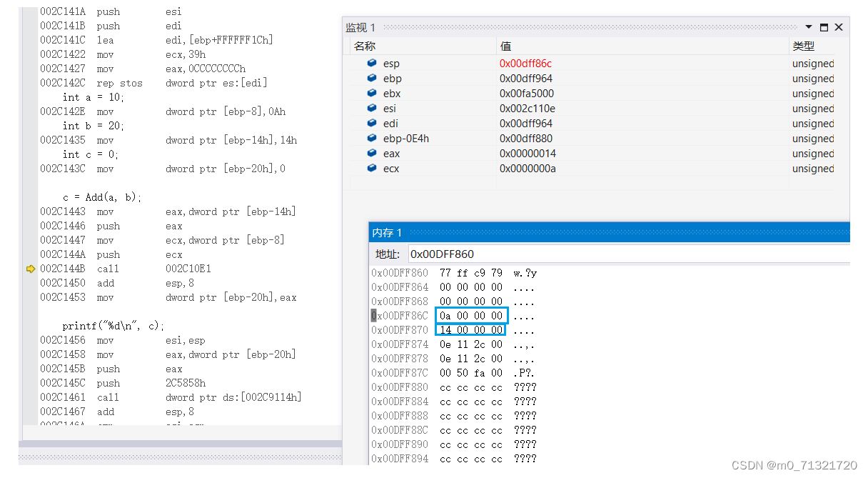Click memory address 0x00DFF874 row label

400,344
